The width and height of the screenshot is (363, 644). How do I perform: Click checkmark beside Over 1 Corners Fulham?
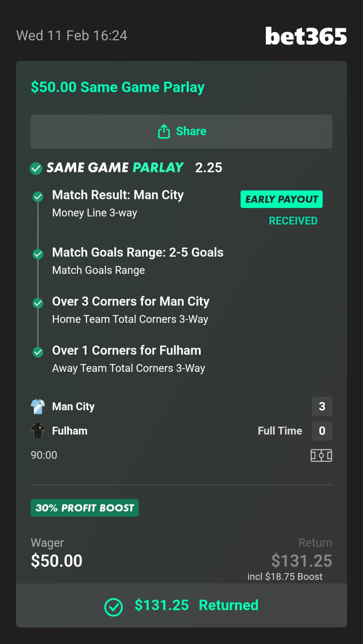(38, 352)
